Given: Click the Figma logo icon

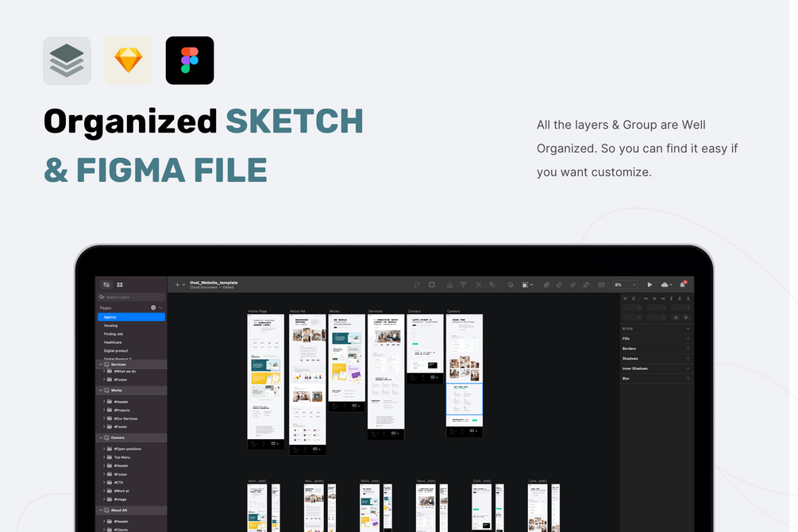Looking at the screenshot, I should coord(190,60).
